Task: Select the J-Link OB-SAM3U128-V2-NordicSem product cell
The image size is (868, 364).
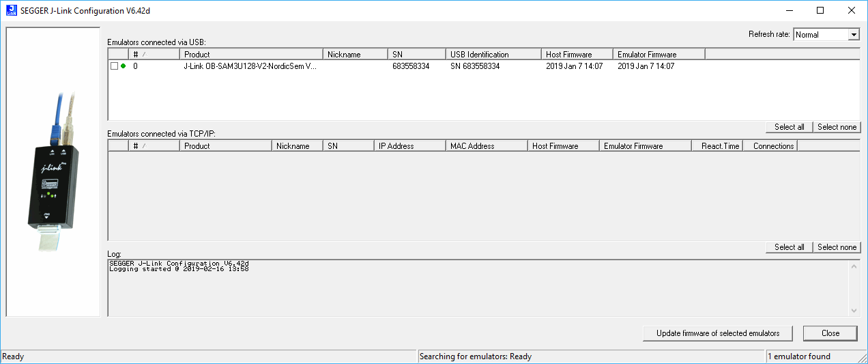Action: point(250,66)
